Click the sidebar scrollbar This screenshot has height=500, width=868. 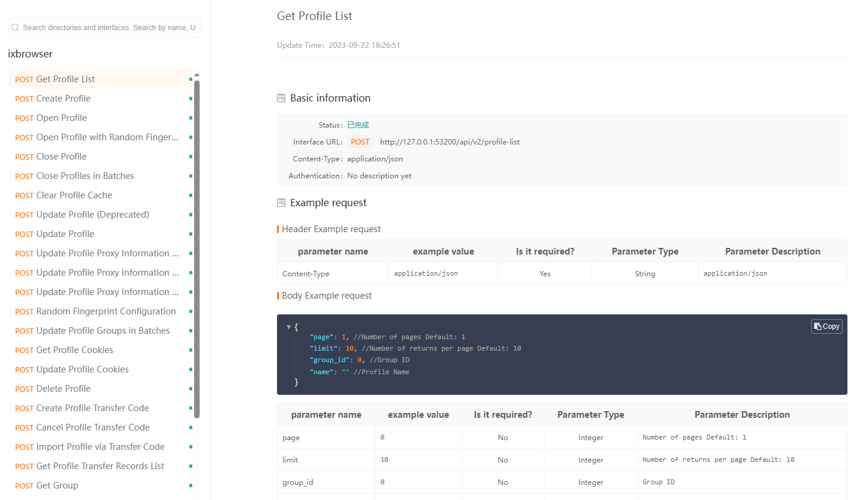197,242
